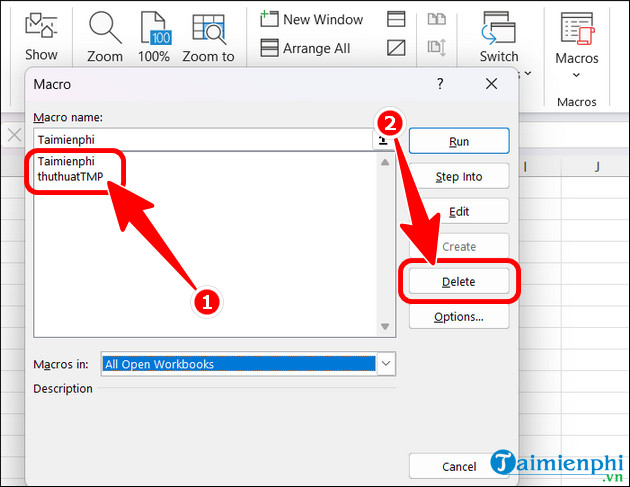Click macro list scroll up arrow
The image size is (630, 487).
[x=385, y=162]
